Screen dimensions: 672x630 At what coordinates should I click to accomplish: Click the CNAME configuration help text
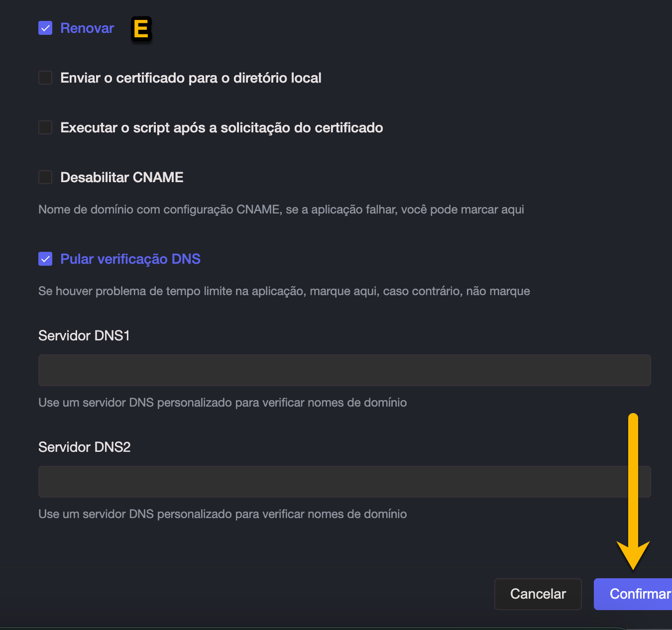pyautogui.click(x=281, y=210)
